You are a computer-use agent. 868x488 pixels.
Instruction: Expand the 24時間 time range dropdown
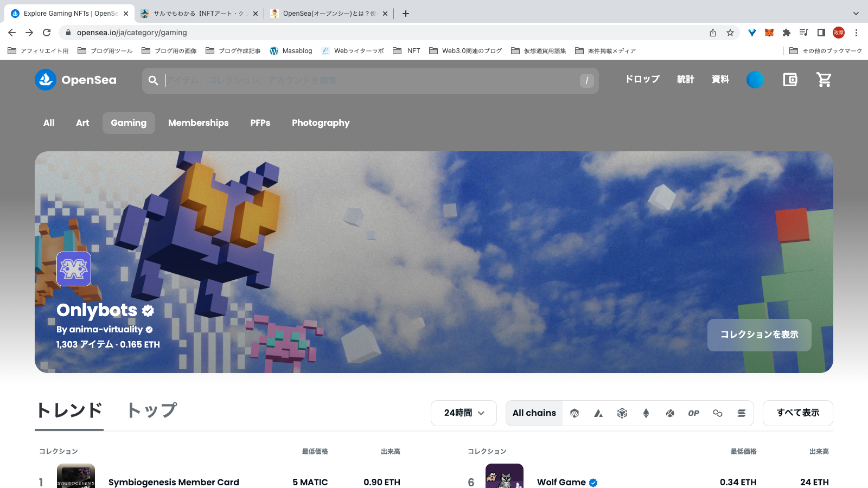click(464, 413)
